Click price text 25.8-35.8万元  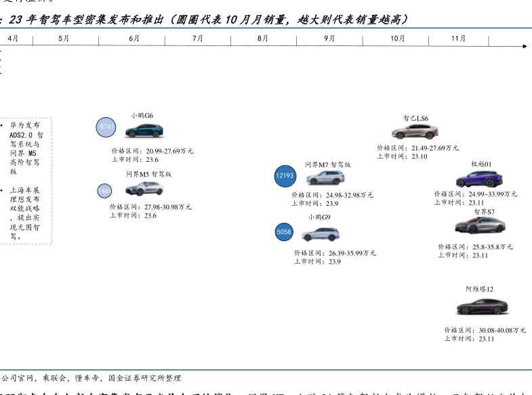493,247
